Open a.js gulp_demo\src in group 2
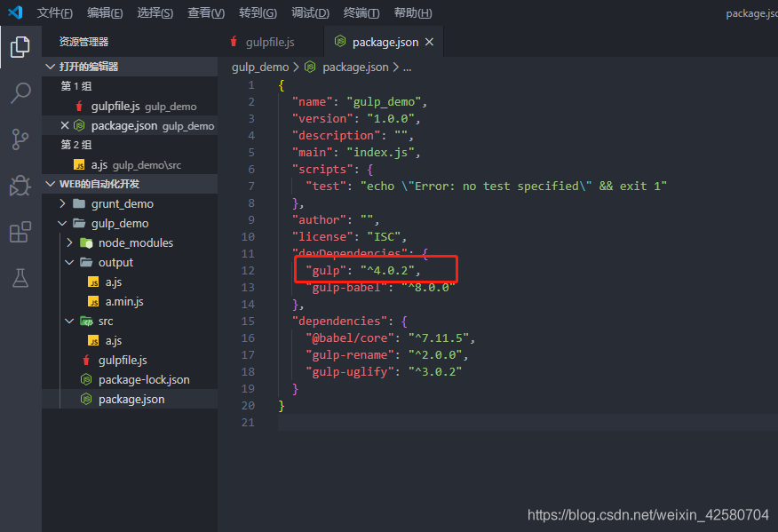Image resolution: width=778 pixels, height=532 pixels. 130,165
